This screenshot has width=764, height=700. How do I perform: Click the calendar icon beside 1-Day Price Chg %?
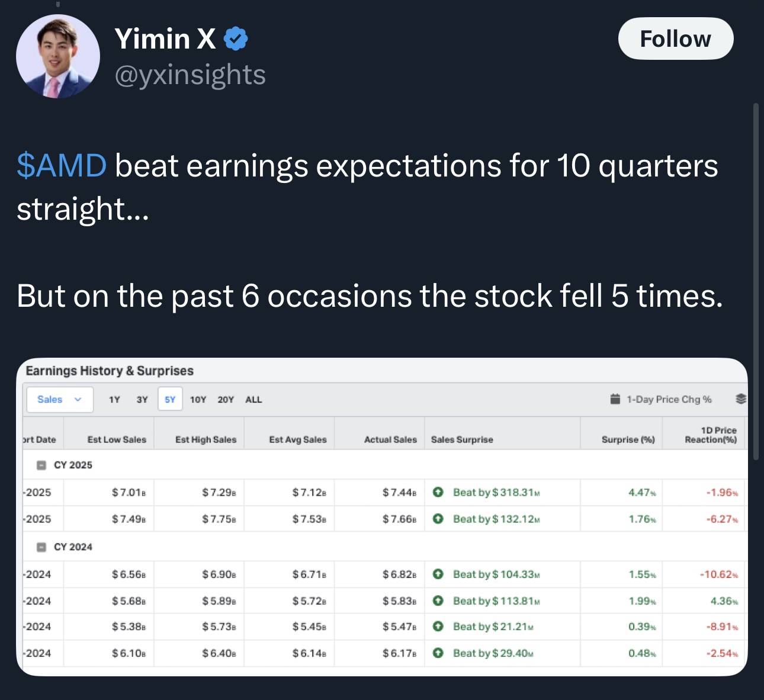(x=615, y=399)
